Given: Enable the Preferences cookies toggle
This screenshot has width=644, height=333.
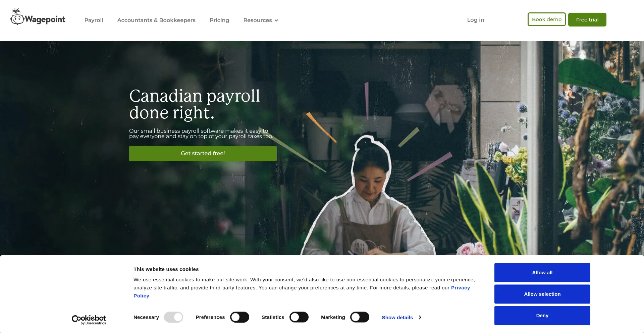Looking at the screenshot, I should pyautogui.click(x=239, y=317).
